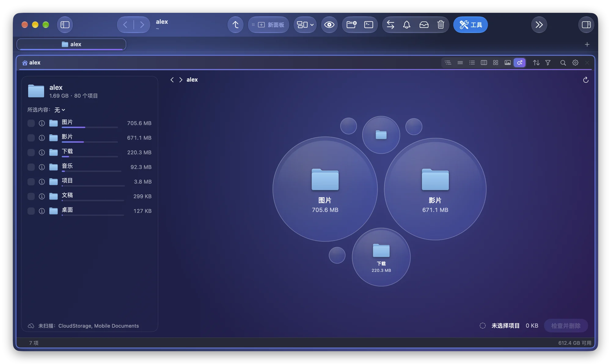Switch to column view icon
611x364 pixels.
coord(484,63)
